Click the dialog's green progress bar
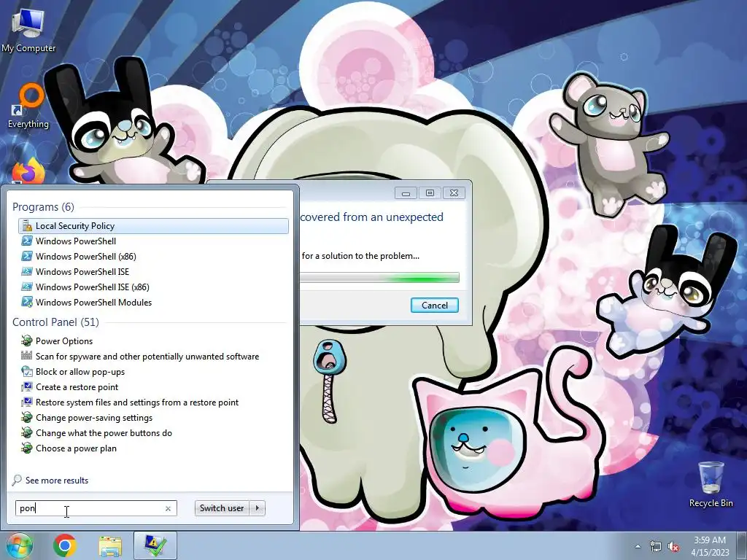 pyautogui.click(x=379, y=278)
